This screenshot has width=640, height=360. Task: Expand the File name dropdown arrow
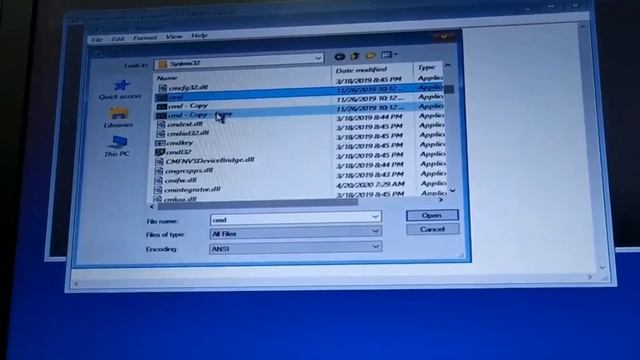point(375,217)
